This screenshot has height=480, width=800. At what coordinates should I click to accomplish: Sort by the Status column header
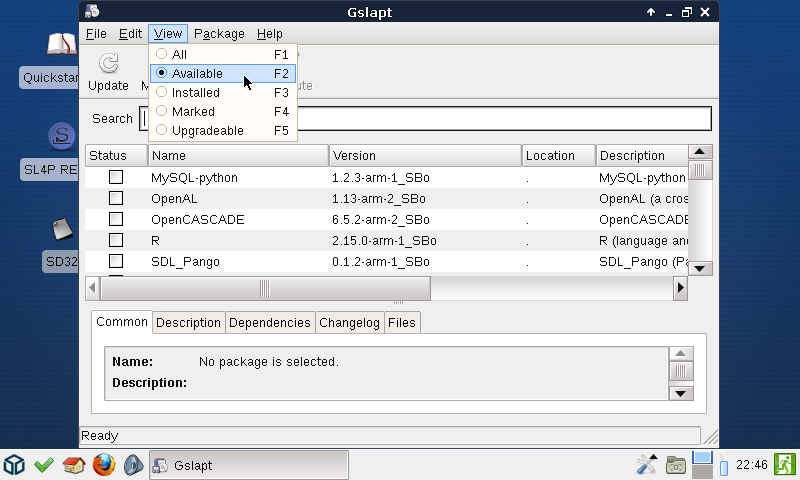point(116,156)
